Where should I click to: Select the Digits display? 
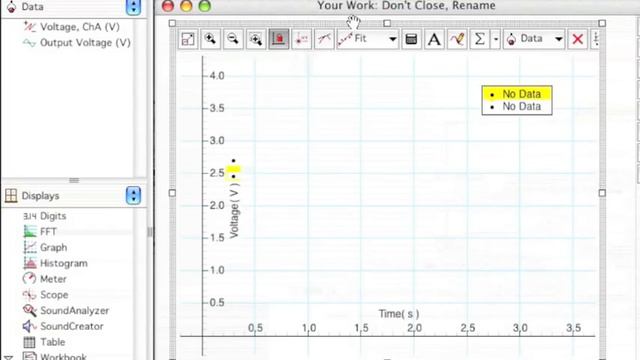pyautogui.click(x=53, y=216)
